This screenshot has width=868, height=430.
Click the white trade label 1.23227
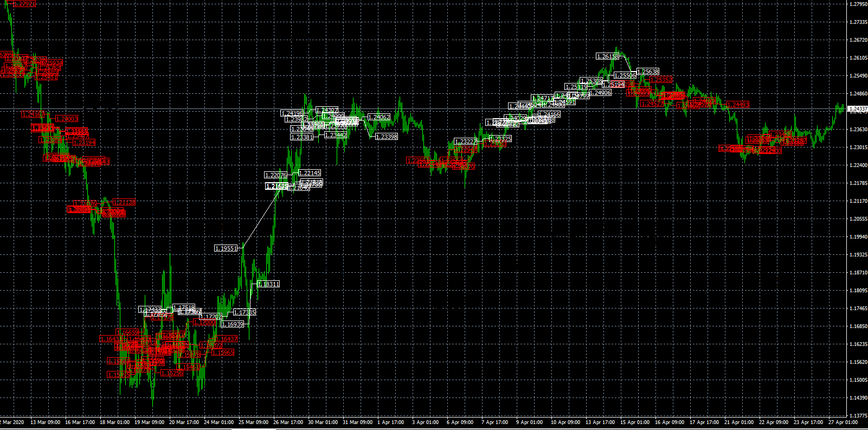coord(466,142)
